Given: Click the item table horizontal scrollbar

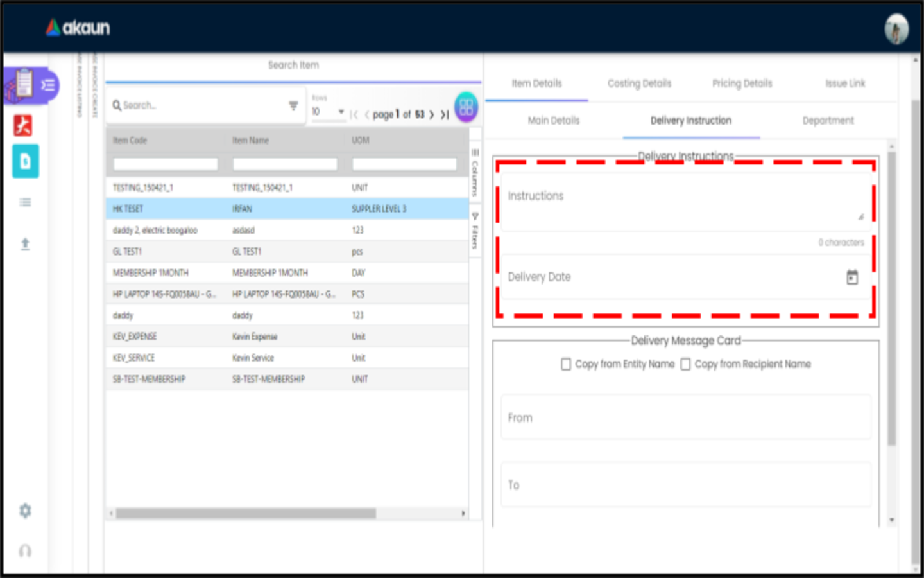Looking at the screenshot, I should pos(245,513).
